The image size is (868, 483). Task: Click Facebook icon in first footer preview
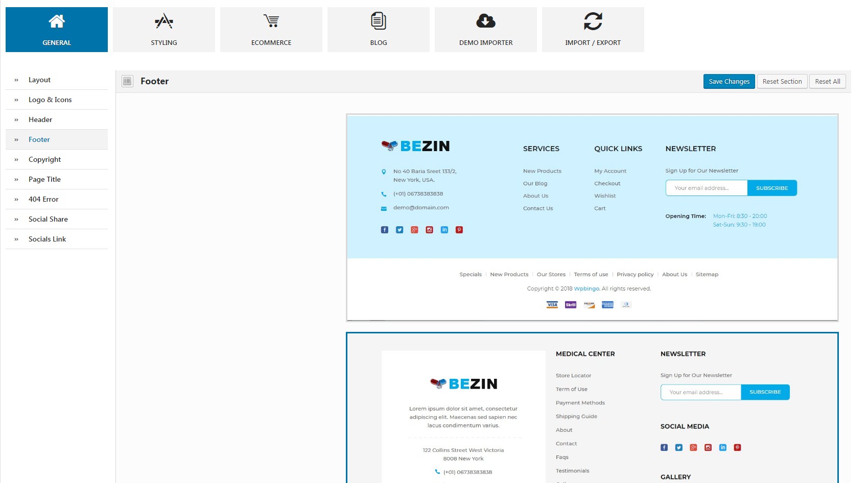click(385, 230)
